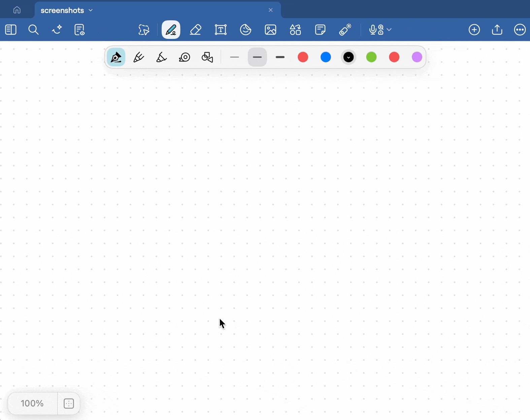Add a new page with plus button
The width and height of the screenshot is (530, 420).
click(474, 30)
